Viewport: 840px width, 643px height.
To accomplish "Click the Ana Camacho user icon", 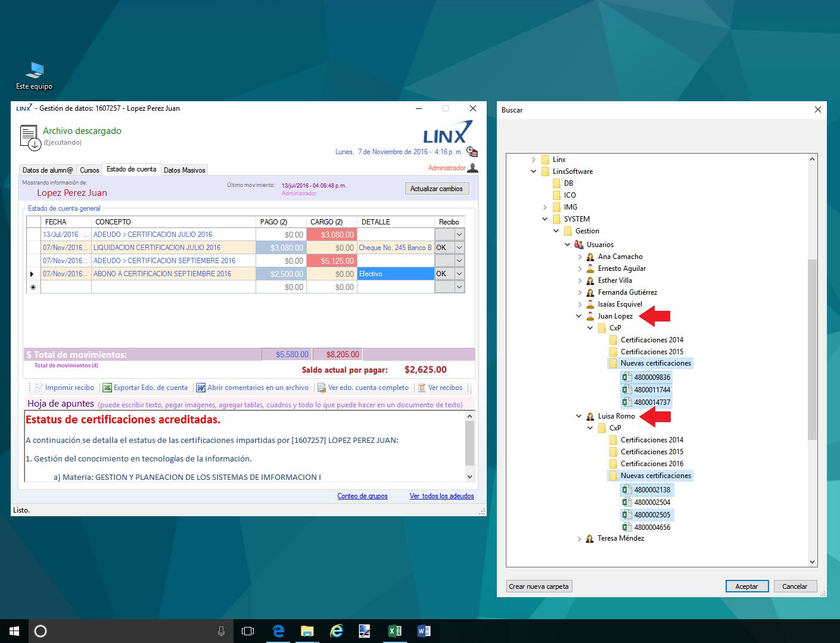I will 590,257.
